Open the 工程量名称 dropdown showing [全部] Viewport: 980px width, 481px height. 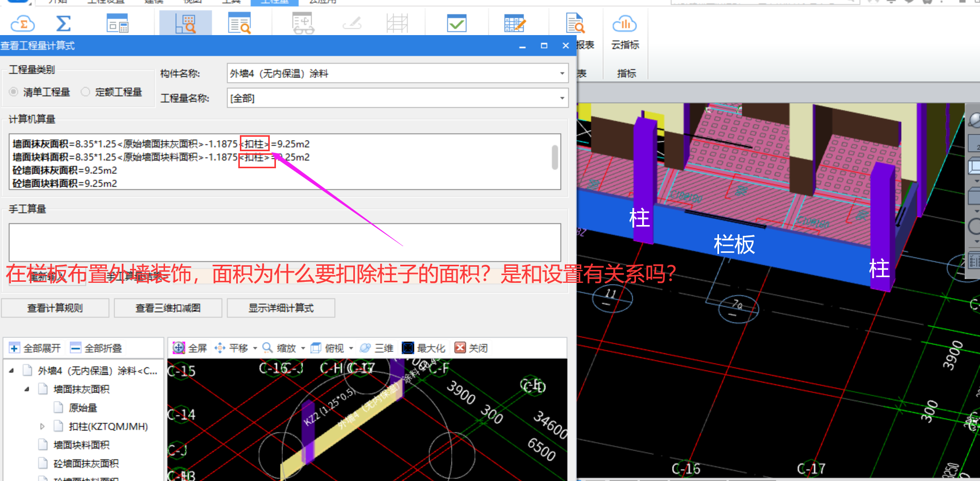[x=562, y=98]
